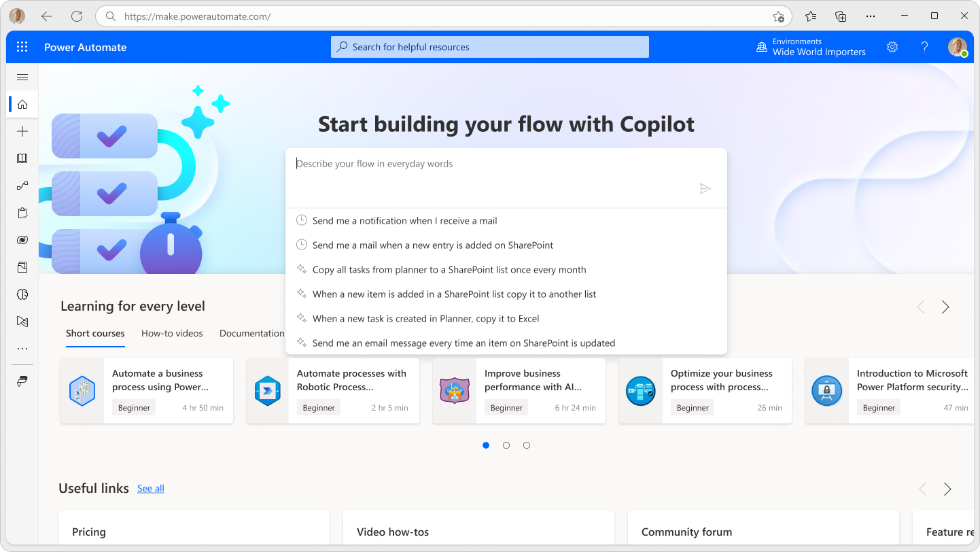Open the browser Settings and more ellipsis
Screen dimensions: 980x552
(871, 16)
